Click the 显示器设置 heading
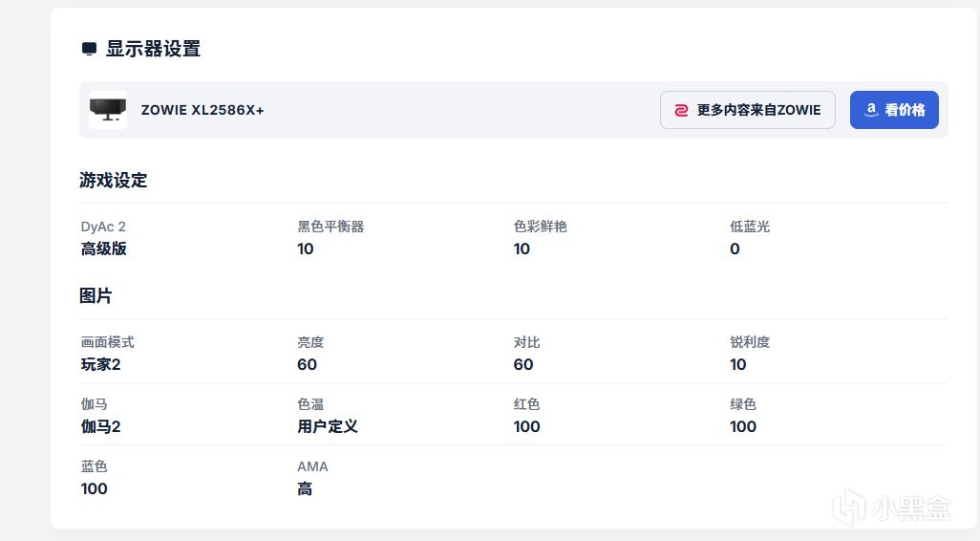Image resolution: width=980 pixels, height=541 pixels. [153, 49]
